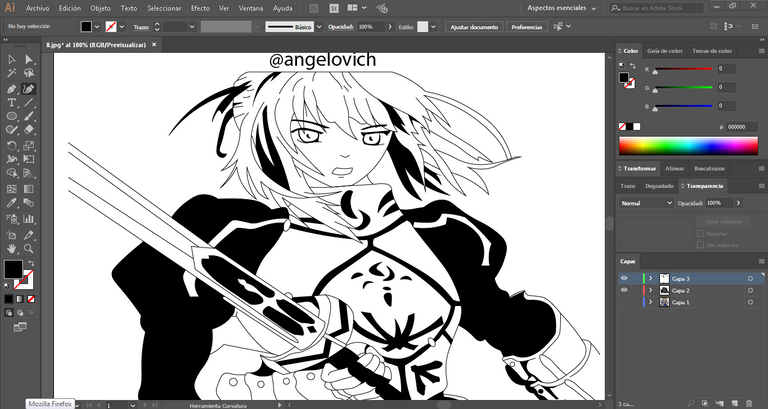Select the Direct Selection tool
This screenshot has height=409, width=768.
click(29, 60)
